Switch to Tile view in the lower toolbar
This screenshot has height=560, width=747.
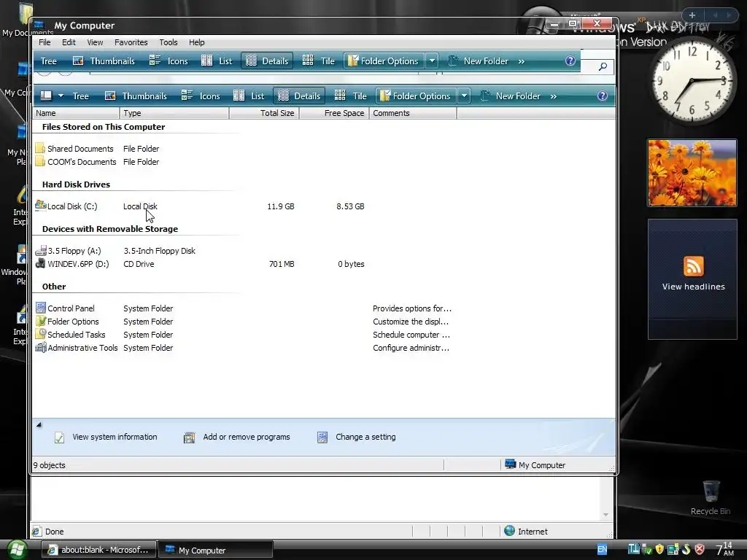click(351, 96)
